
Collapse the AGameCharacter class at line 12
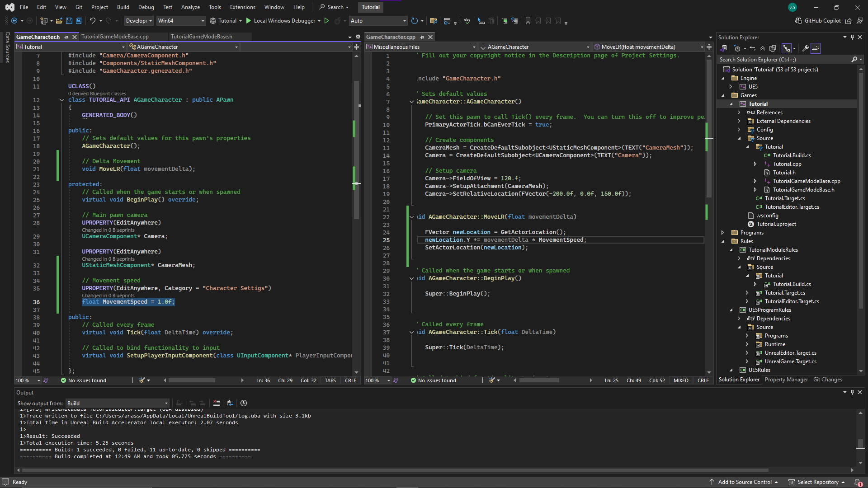[x=61, y=100]
